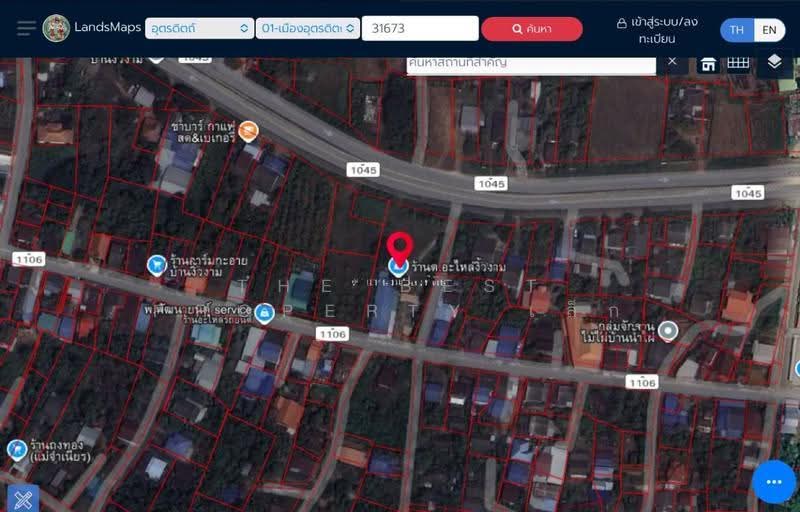Viewport: 800px width, 512px height.
Task: Click the red ค้นหา search button
Action: point(532,29)
